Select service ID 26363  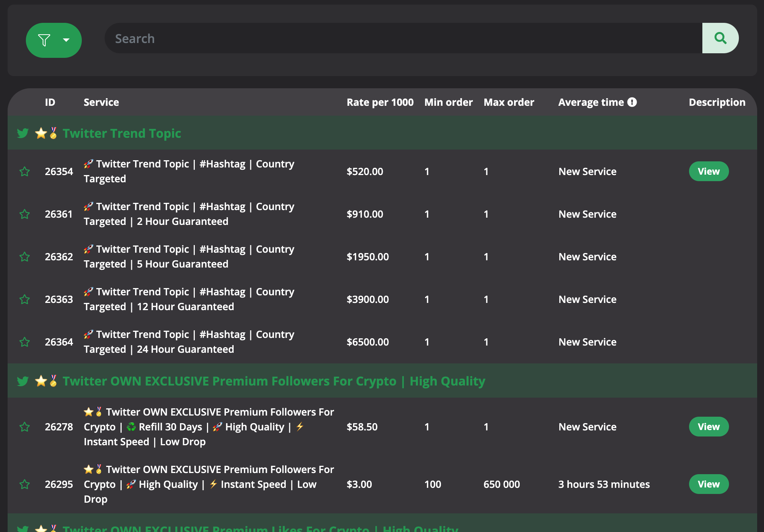point(59,299)
